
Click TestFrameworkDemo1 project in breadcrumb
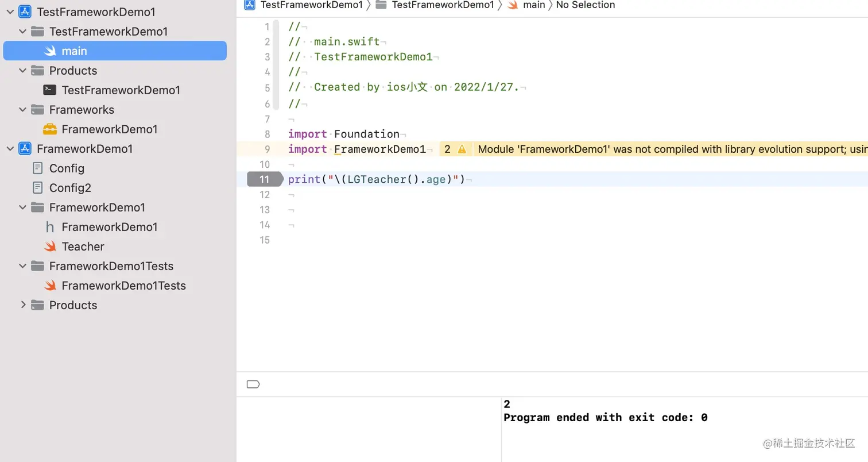pos(312,5)
